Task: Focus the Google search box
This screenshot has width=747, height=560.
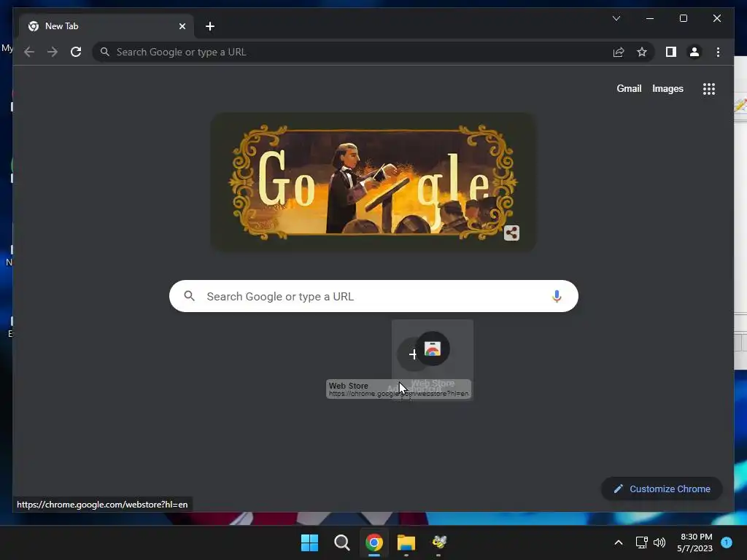Action: coord(373,296)
